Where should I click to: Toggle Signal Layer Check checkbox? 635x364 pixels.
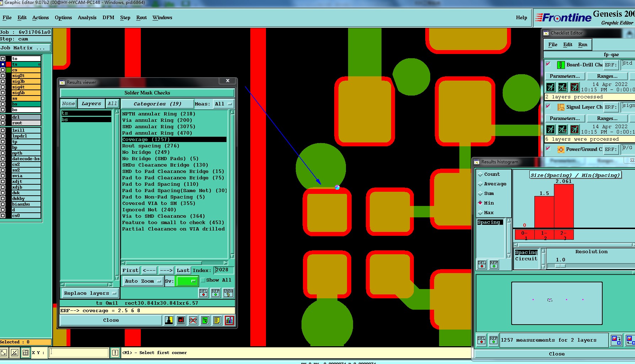[548, 106]
